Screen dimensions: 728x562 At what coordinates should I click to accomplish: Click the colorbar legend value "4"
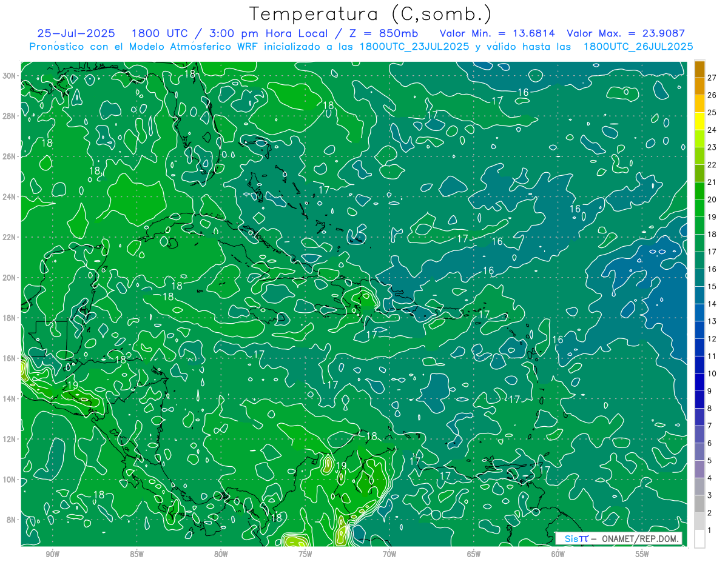pyautogui.click(x=709, y=478)
